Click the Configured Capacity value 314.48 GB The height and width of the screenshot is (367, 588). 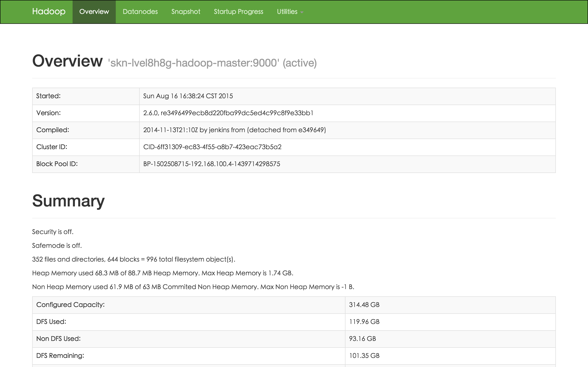[x=364, y=305]
